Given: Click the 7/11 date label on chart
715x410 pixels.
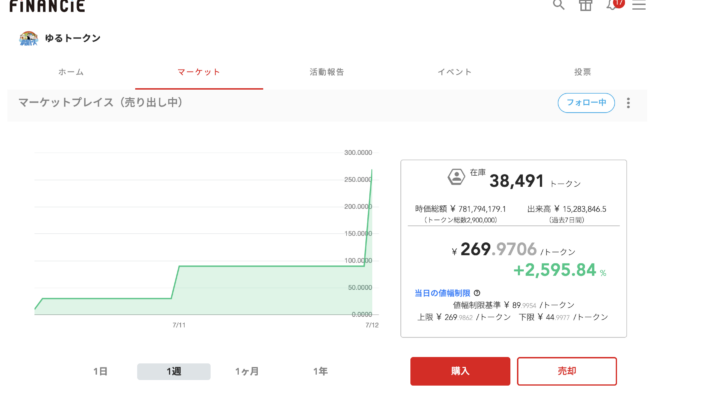Looking at the screenshot, I should click(x=179, y=325).
